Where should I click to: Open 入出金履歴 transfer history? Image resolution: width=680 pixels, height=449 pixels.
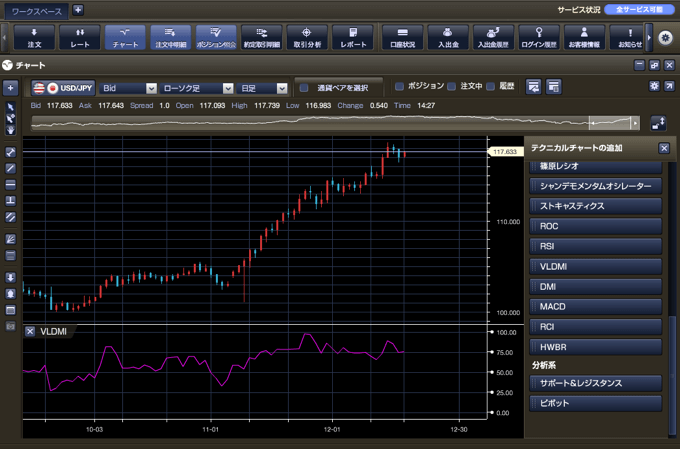point(494,37)
